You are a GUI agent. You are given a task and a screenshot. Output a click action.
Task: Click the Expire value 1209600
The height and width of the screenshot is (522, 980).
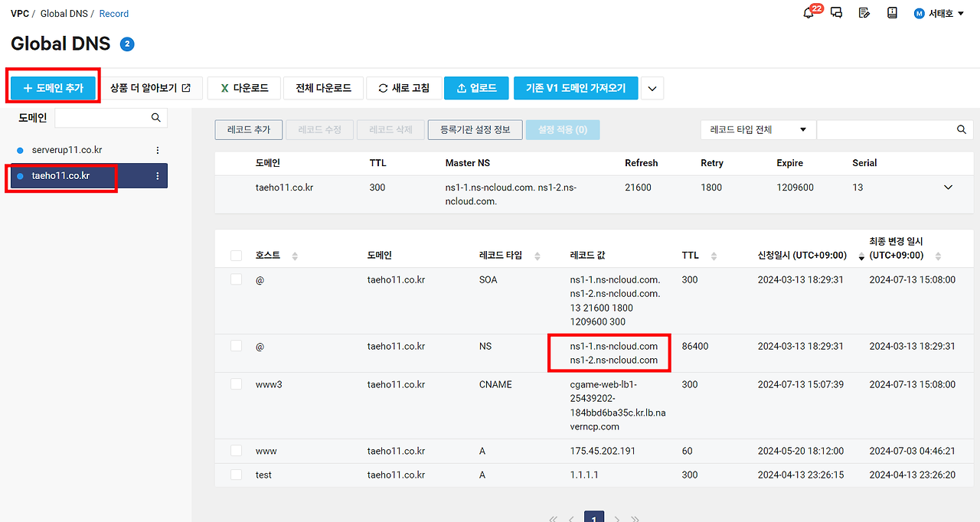tap(795, 188)
